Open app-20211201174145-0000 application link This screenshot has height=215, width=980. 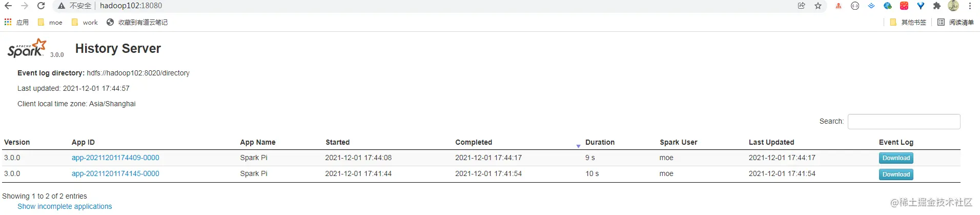click(115, 173)
